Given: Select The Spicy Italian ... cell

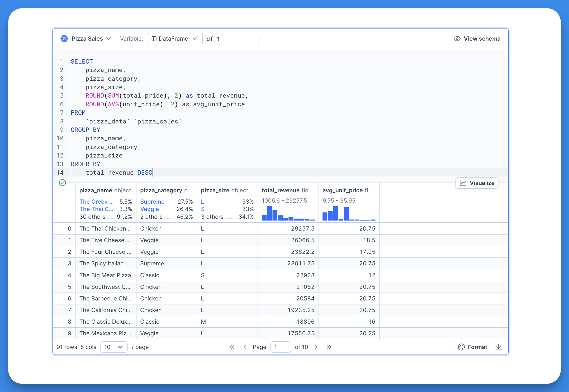Looking at the screenshot, I should point(106,263).
